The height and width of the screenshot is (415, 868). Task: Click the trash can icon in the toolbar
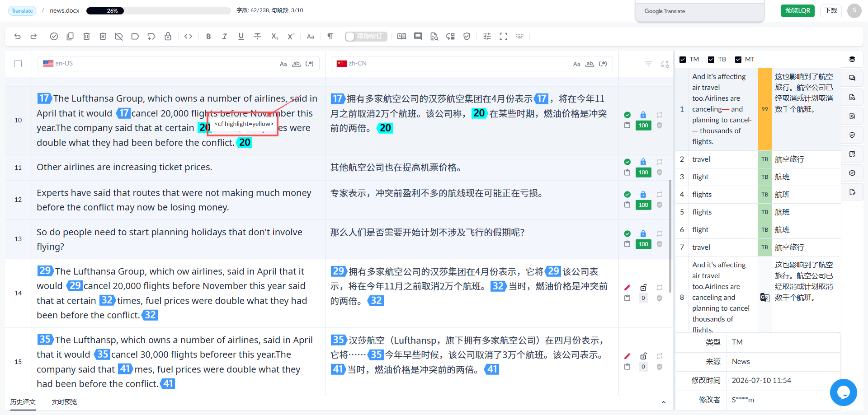coord(86,37)
